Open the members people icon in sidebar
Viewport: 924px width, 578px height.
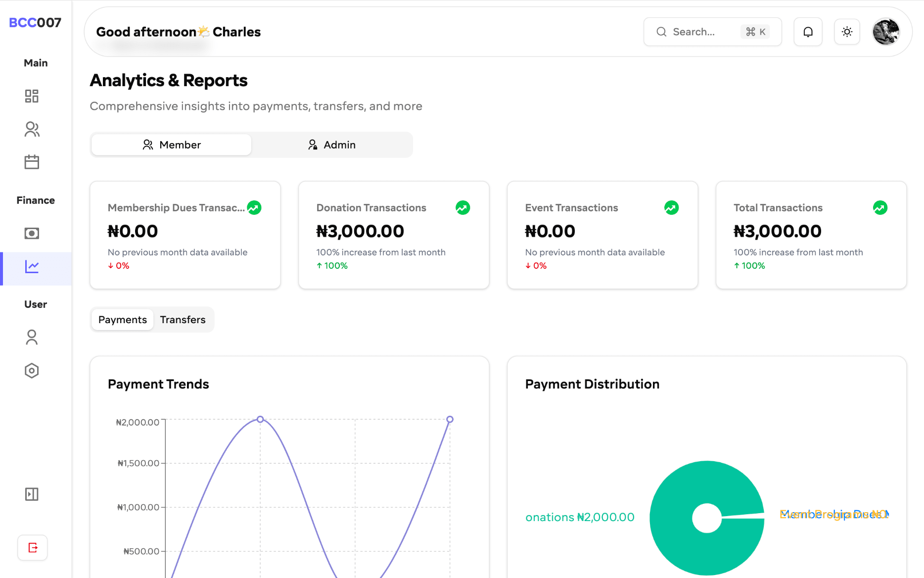(x=32, y=129)
